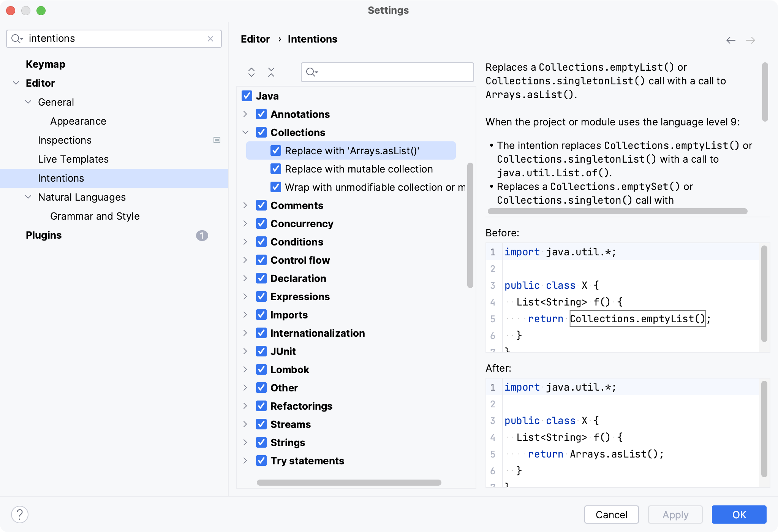Click the Expand All icon above intentions tree

[251, 72]
